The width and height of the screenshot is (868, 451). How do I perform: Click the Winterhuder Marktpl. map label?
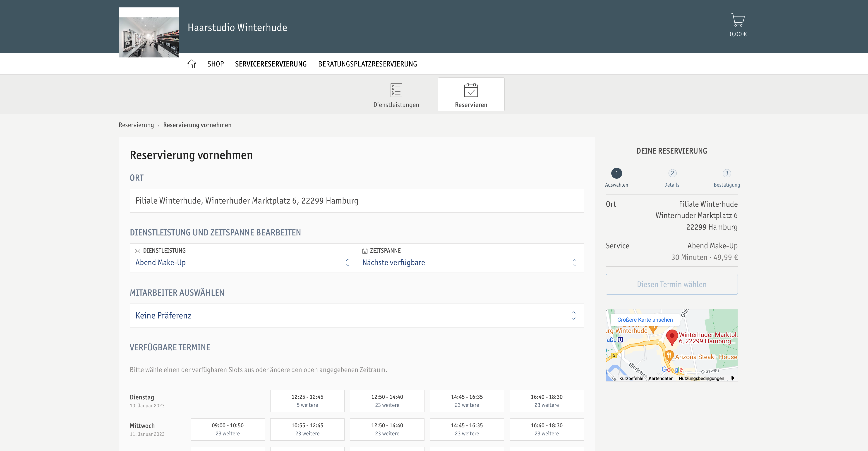point(708,338)
